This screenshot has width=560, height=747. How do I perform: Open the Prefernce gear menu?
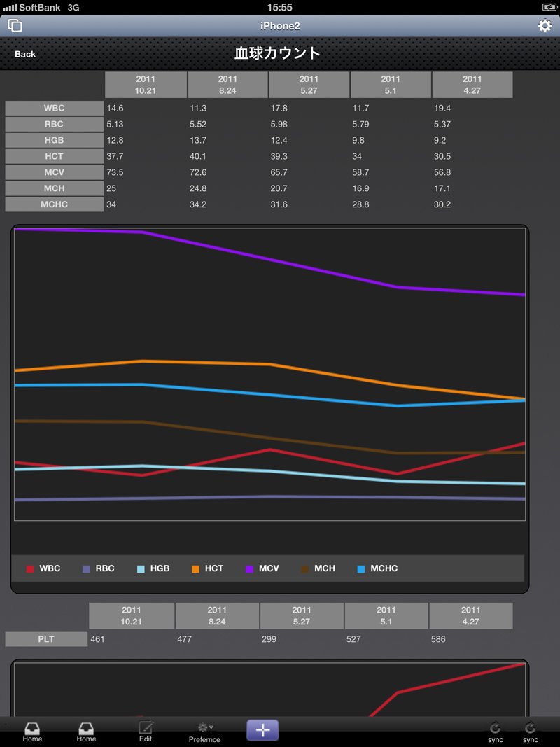[x=205, y=733]
